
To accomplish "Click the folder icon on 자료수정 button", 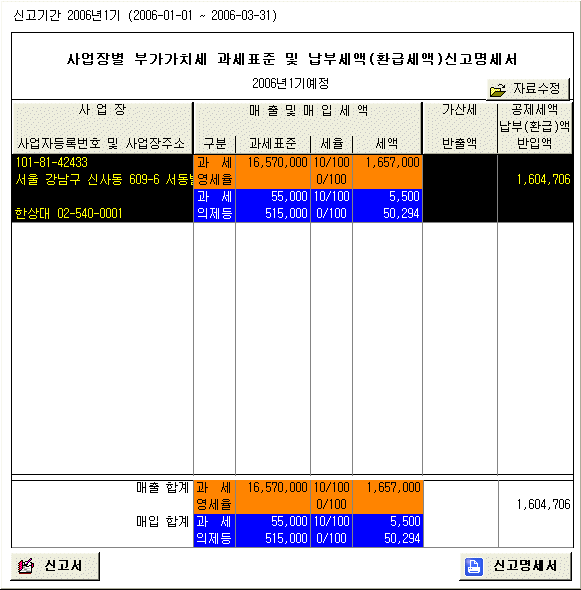I will point(498,90).
